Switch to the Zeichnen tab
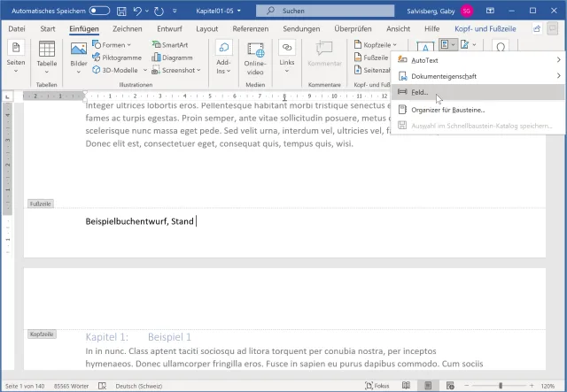The image size is (567, 392). [128, 28]
